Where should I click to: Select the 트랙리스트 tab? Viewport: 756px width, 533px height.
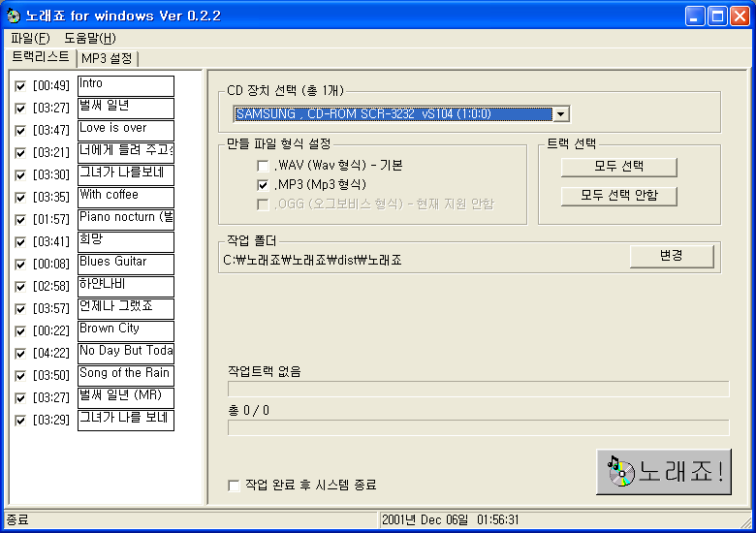click(40, 57)
